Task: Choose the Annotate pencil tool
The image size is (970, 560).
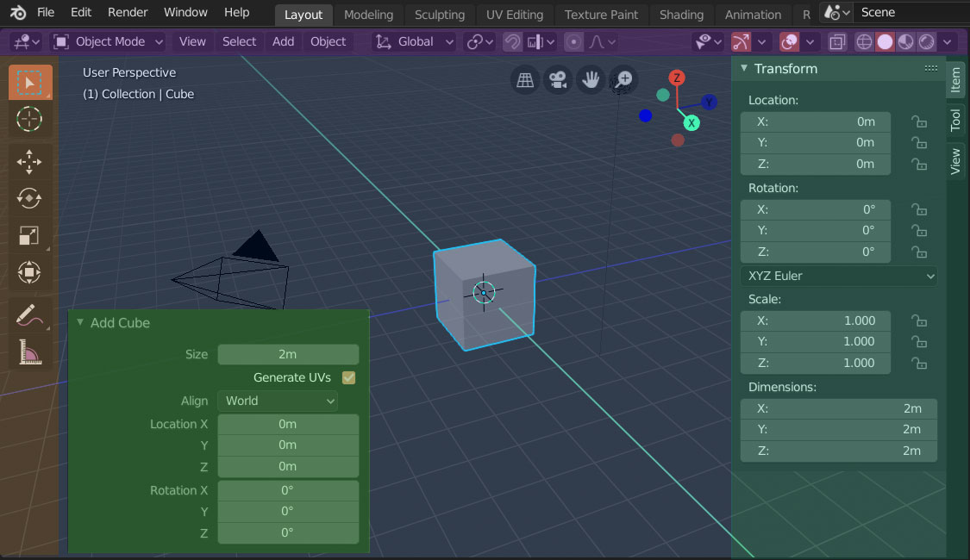Action: coord(29,316)
